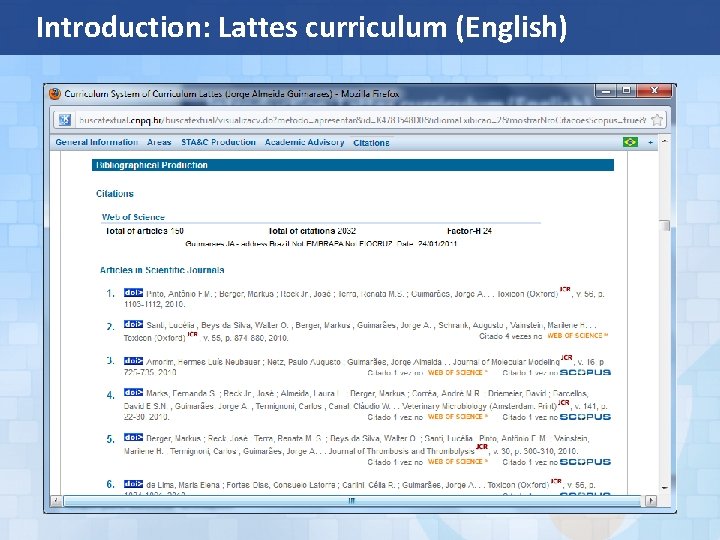Click the Total of articles text

coord(145,231)
